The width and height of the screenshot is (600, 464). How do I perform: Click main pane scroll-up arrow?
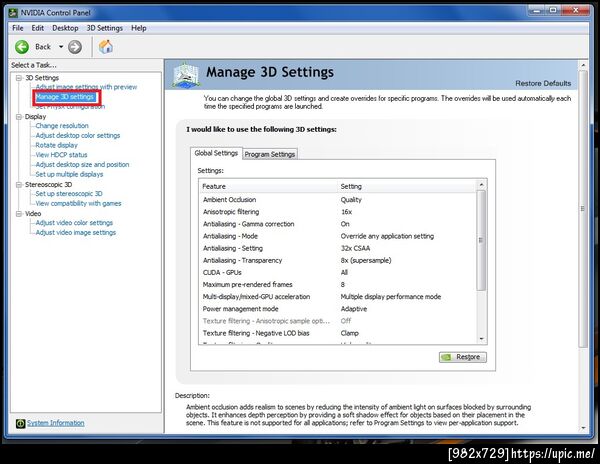coord(583,65)
